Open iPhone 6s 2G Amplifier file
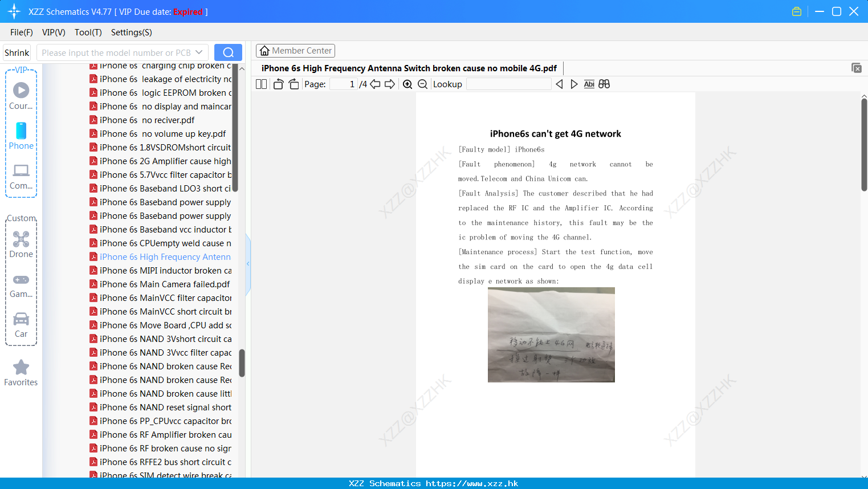Image resolution: width=868 pixels, height=489 pixels. point(160,161)
